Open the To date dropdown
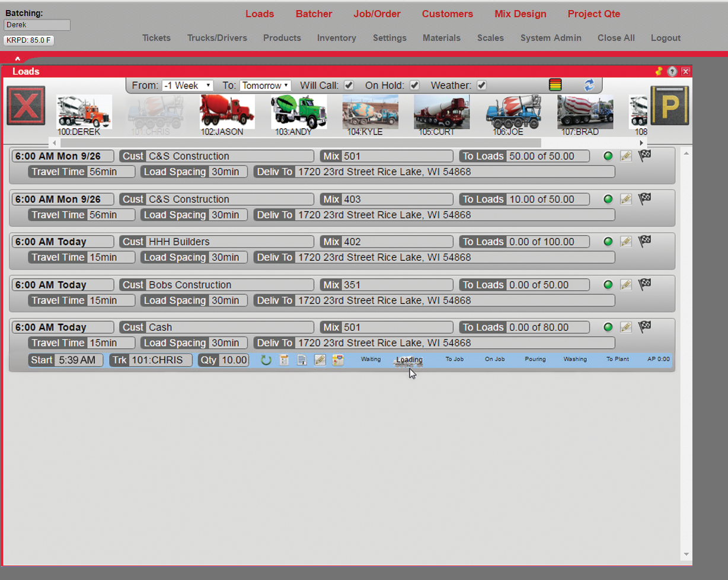728x580 pixels. (265, 85)
